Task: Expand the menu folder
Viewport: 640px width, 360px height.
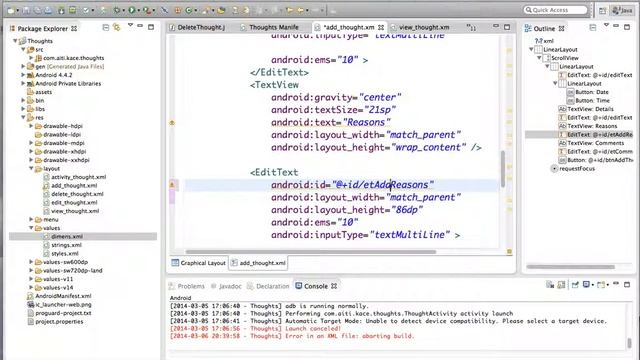Action: pyautogui.click(x=31, y=219)
